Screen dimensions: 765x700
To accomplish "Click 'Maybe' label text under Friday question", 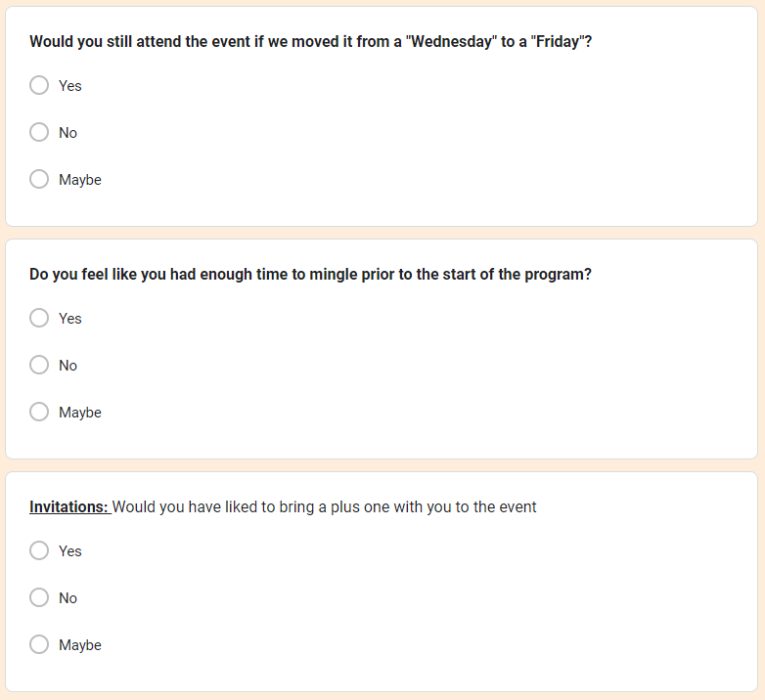I will pyautogui.click(x=80, y=180).
